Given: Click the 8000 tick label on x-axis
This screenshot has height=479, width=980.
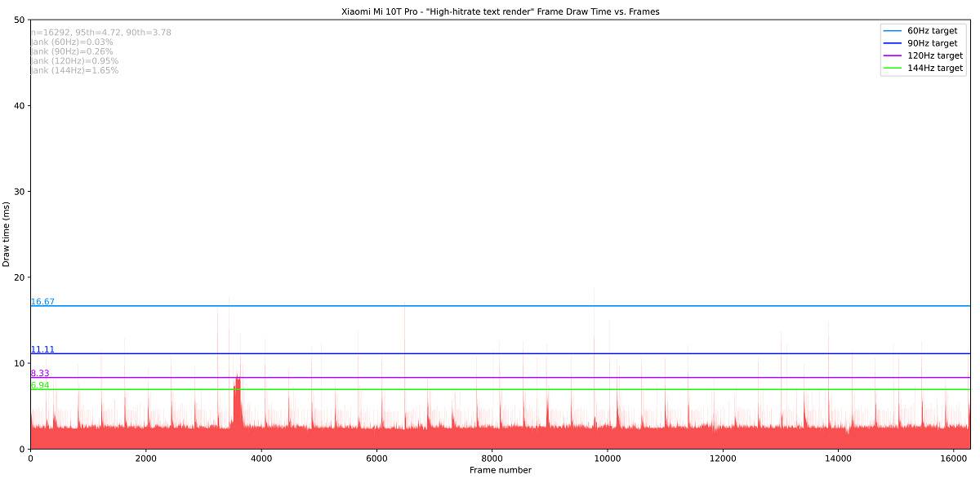Looking at the screenshot, I should click(x=492, y=459).
